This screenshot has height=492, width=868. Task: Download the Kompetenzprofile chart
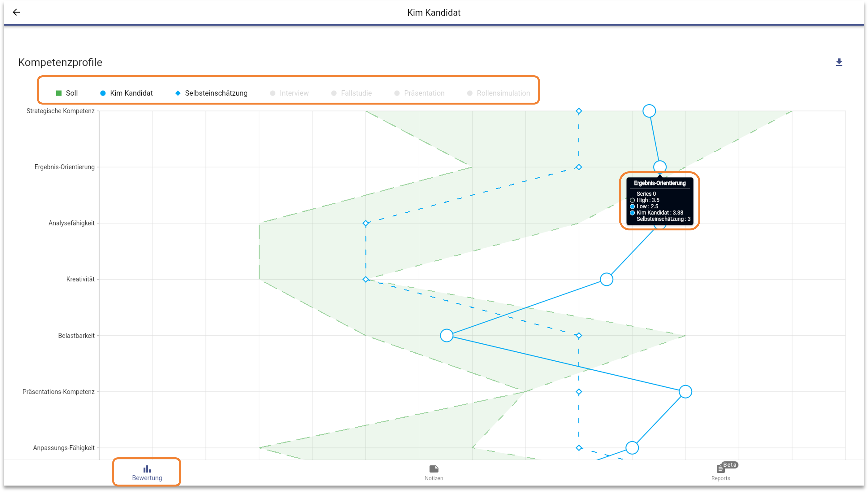point(839,62)
